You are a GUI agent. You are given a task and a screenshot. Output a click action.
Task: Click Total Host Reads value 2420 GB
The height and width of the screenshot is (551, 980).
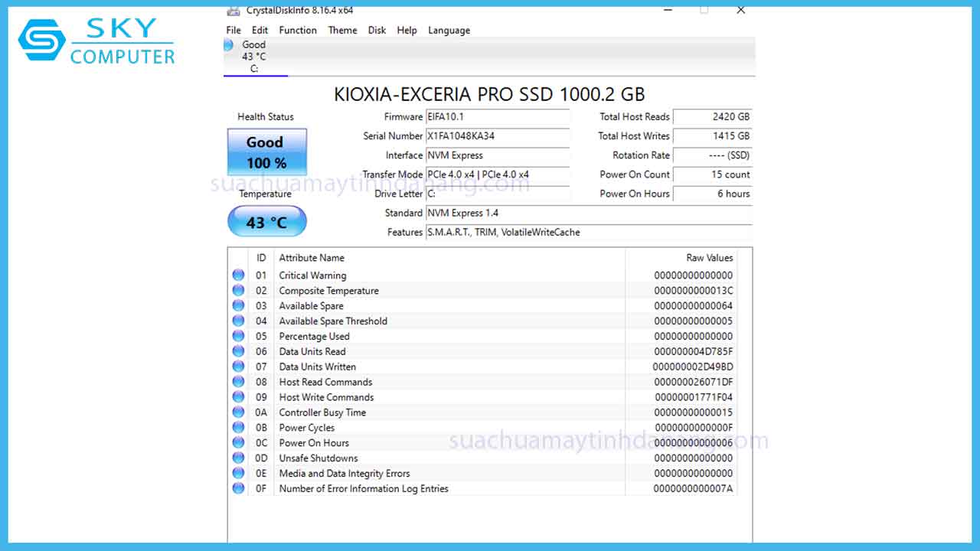pyautogui.click(x=712, y=117)
